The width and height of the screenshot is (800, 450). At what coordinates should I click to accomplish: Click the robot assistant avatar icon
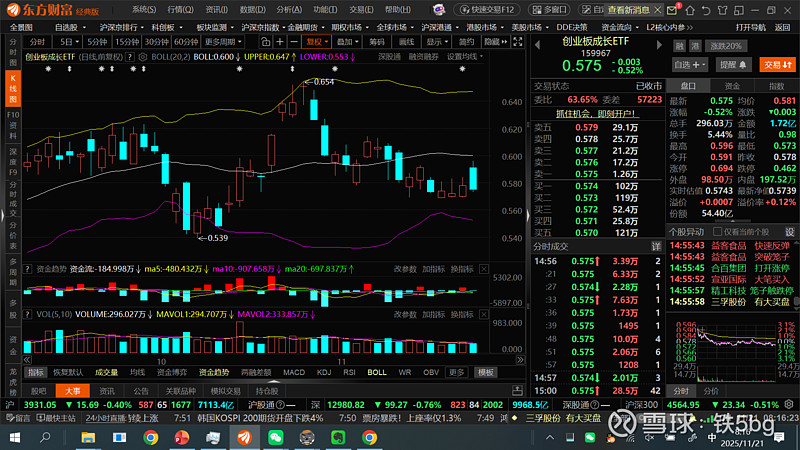click(x=438, y=10)
